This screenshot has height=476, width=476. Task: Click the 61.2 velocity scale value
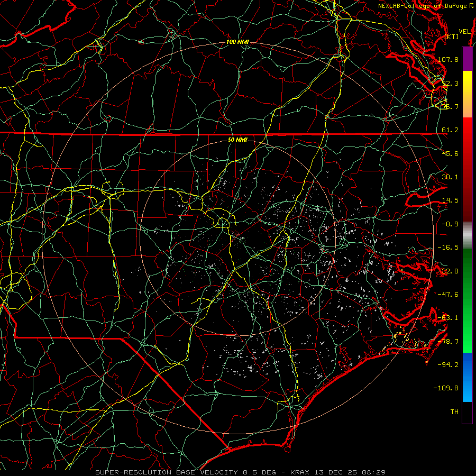(450, 130)
